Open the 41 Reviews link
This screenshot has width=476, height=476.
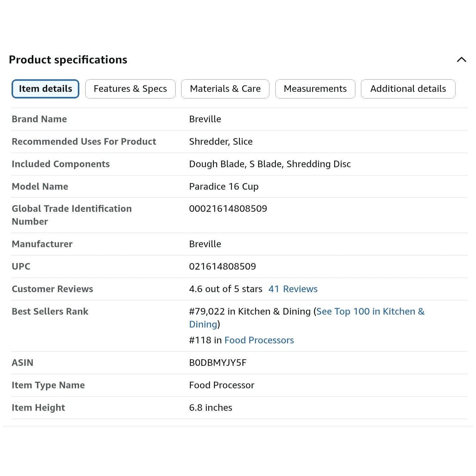[x=293, y=289]
